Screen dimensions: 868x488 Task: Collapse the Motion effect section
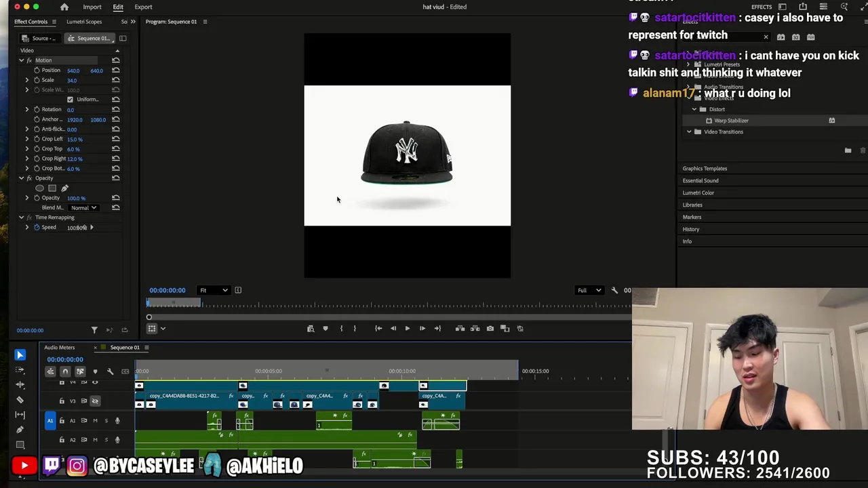click(21, 60)
